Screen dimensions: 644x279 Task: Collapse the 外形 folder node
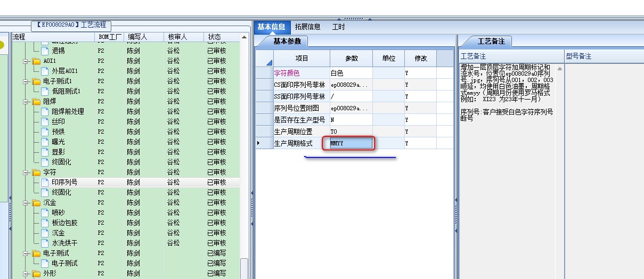coord(26,274)
